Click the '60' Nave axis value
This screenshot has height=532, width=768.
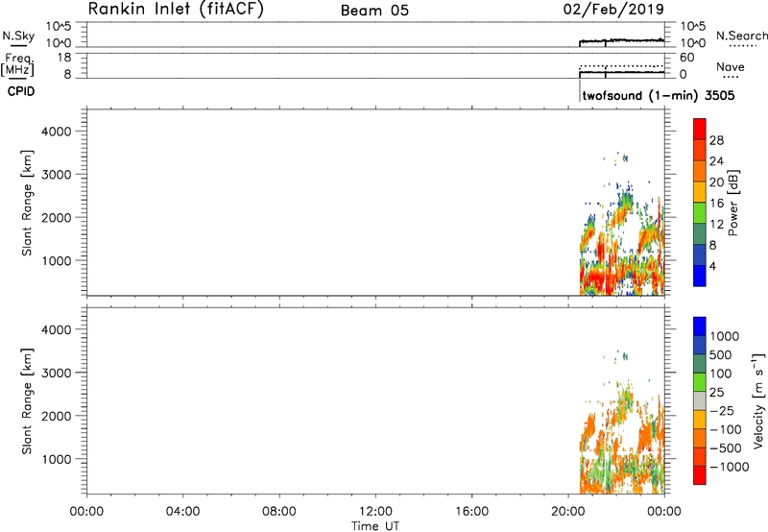[686, 58]
